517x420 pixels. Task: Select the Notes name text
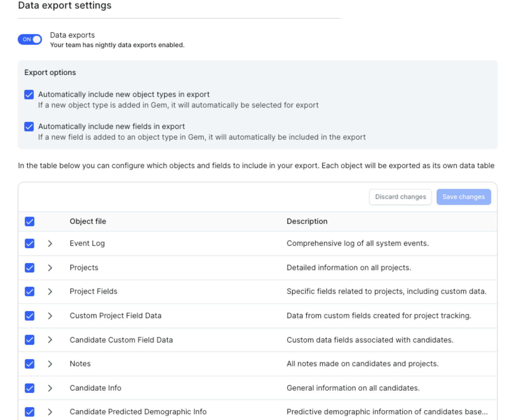pyautogui.click(x=80, y=363)
